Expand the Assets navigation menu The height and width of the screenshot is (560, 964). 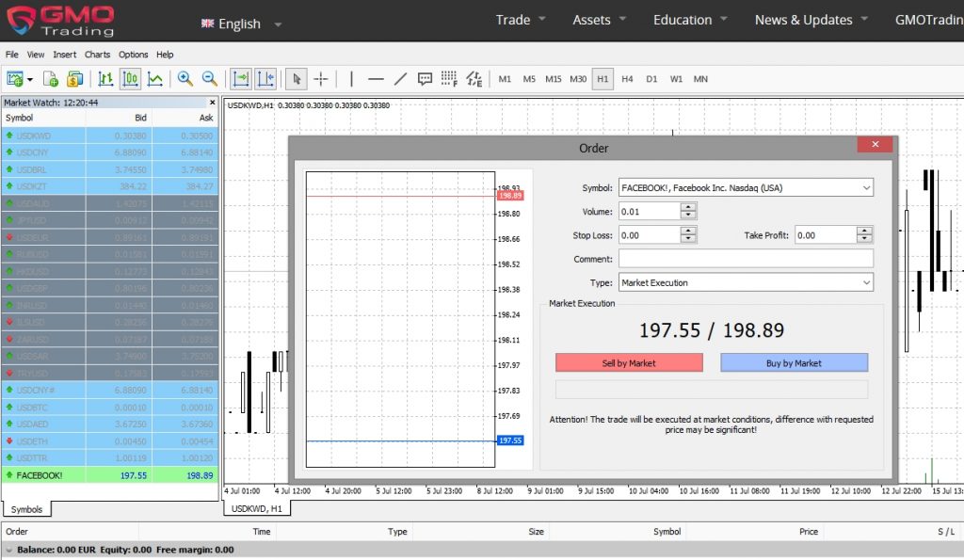(600, 20)
